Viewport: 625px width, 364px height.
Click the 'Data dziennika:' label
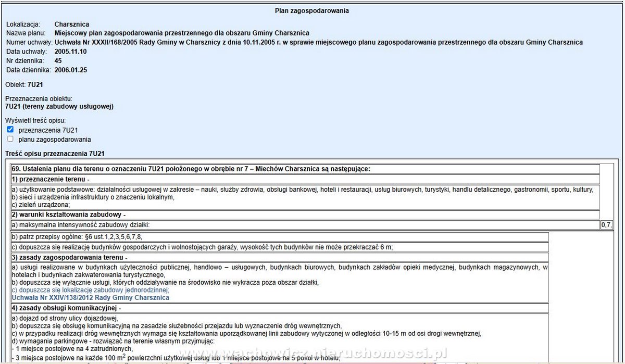pyautogui.click(x=29, y=70)
